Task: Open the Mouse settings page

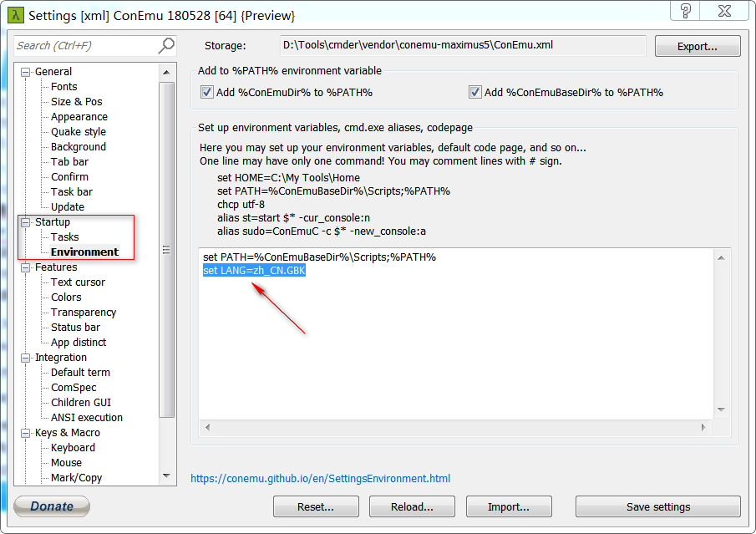Action: [66, 463]
